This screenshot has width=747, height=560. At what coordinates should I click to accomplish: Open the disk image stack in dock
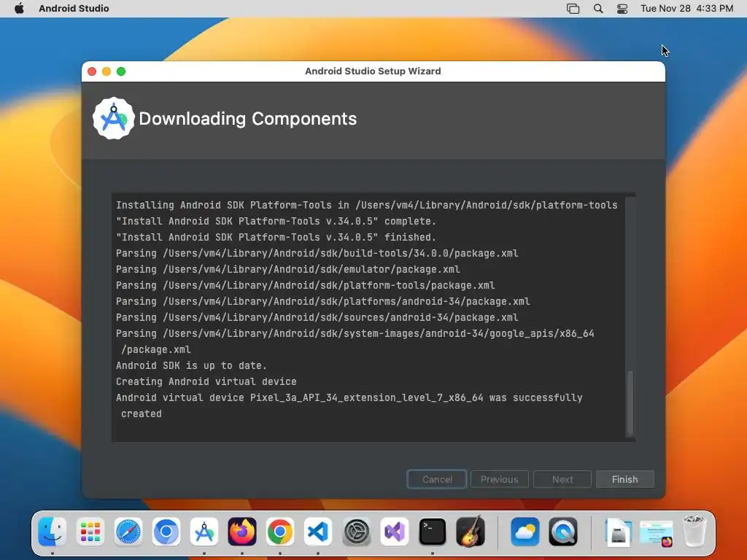pos(618,532)
